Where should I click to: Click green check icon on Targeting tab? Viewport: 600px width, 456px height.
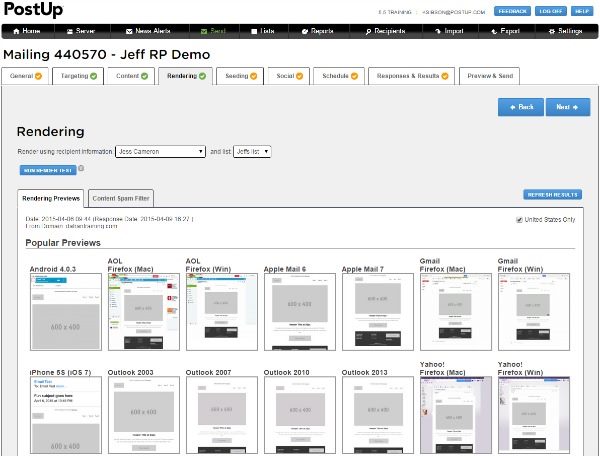pos(93,76)
